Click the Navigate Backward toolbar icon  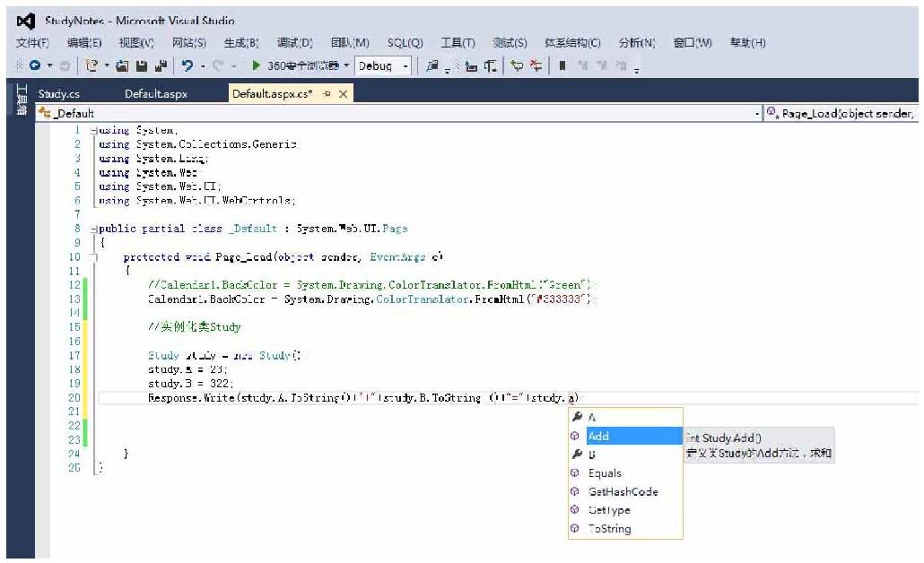tap(35, 65)
